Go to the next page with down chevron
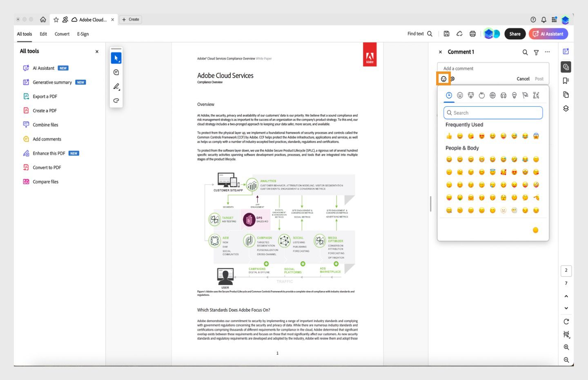Screen dimensions: 588x380 566,308
